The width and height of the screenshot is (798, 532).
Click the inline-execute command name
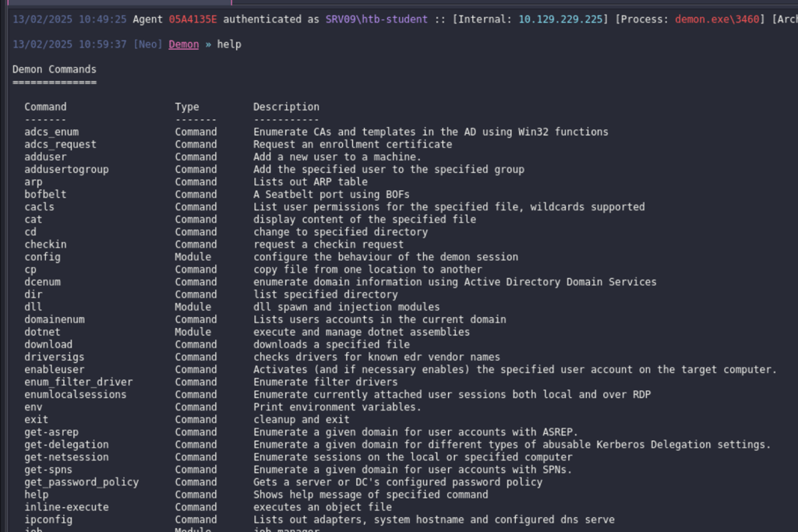[x=67, y=507]
